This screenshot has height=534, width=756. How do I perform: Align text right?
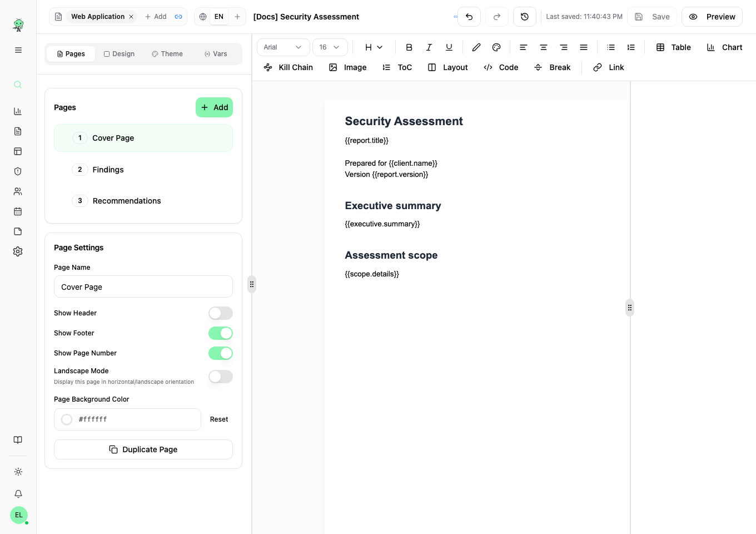coord(564,47)
